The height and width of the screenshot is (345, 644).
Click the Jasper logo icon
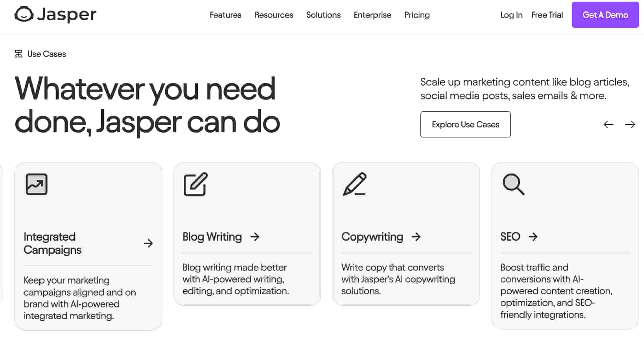pyautogui.click(x=24, y=14)
